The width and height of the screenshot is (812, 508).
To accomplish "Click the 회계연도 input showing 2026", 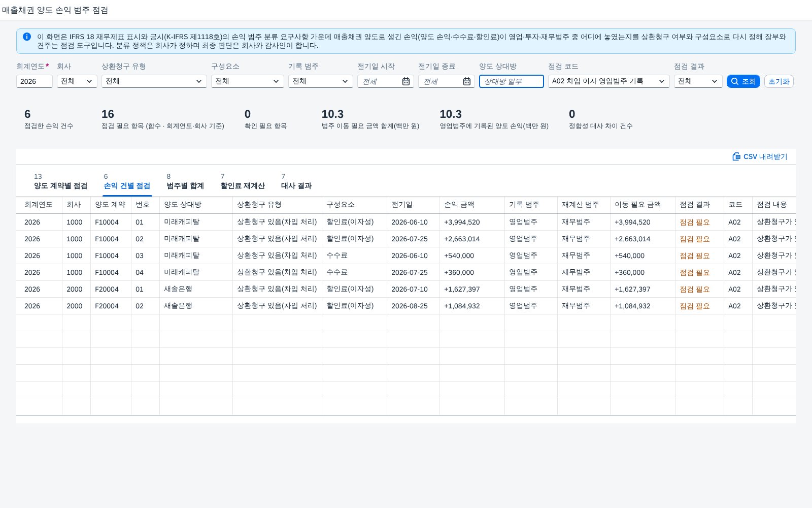I will (x=35, y=81).
